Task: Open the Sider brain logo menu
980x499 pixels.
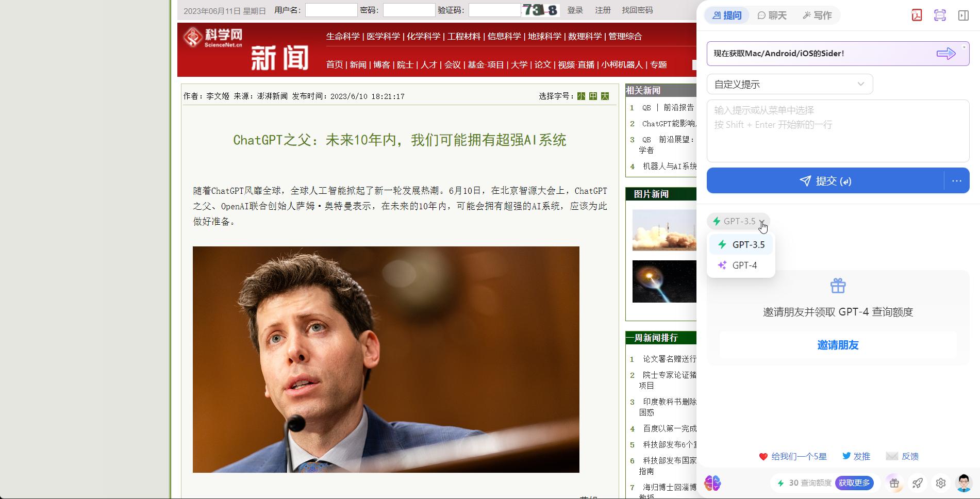Action: pos(714,484)
